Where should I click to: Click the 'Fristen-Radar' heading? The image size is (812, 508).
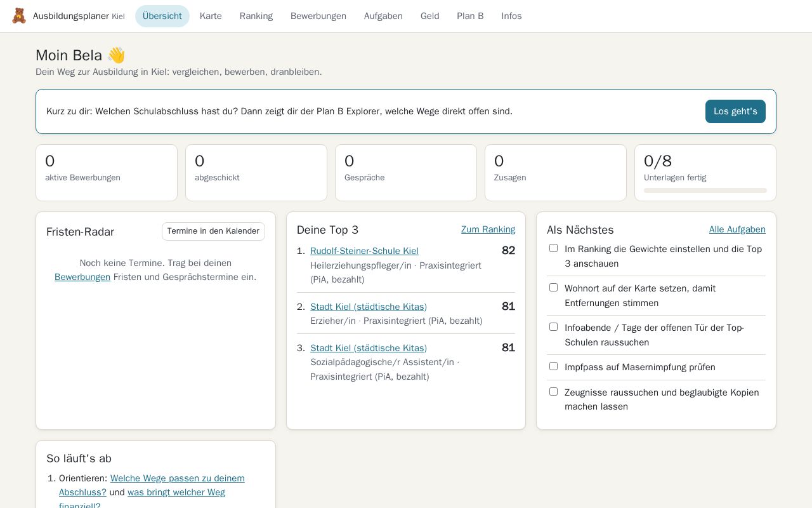(80, 232)
